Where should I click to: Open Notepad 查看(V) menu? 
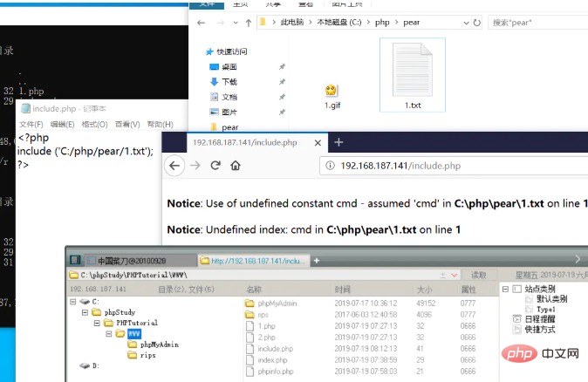pos(127,125)
